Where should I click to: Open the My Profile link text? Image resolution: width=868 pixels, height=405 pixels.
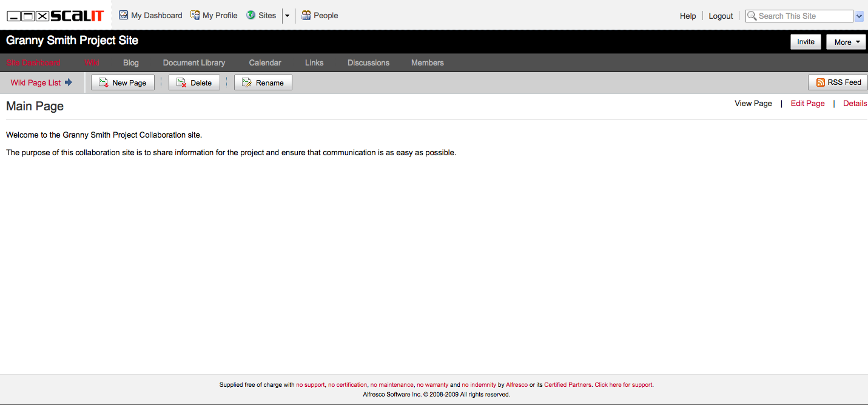click(220, 15)
